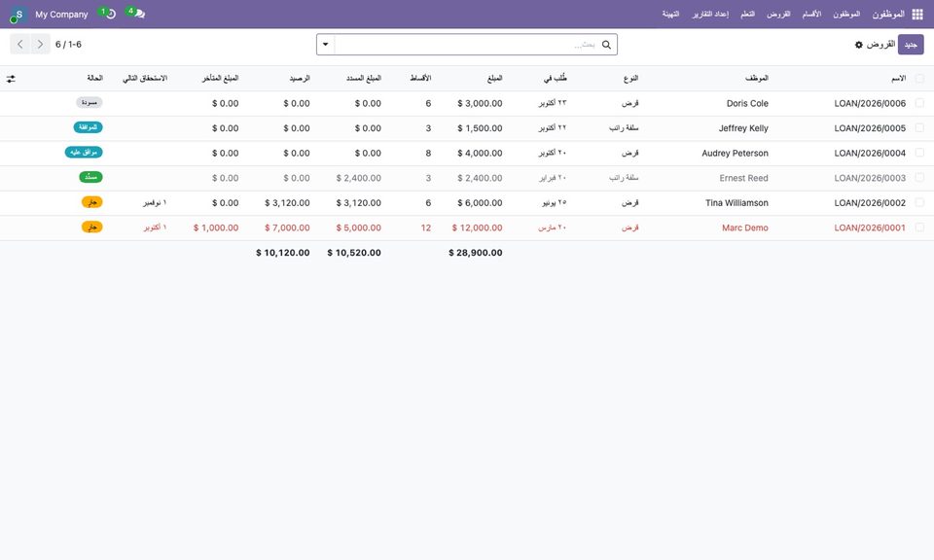Image resolution: width=934 pixels, height=560 pixels.
Task: Click the teal موافق عليه status badge
Action: [x=84, y=153]
